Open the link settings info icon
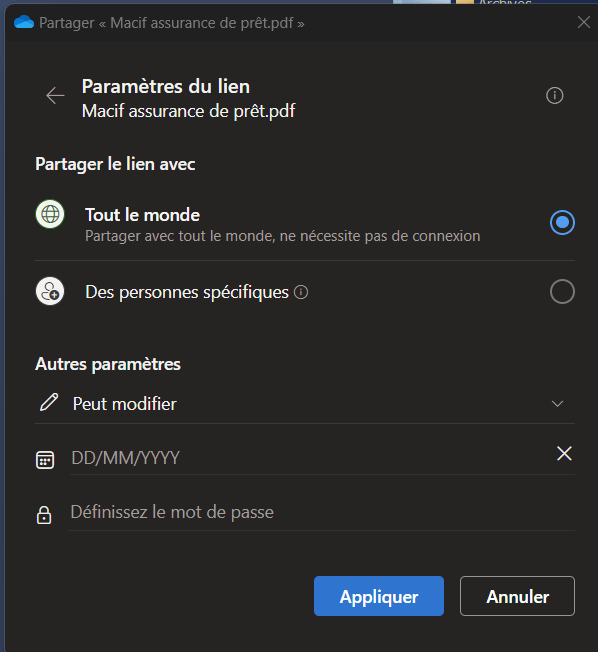This screenshot has width=598, height=652. click(x=554, y=96)
